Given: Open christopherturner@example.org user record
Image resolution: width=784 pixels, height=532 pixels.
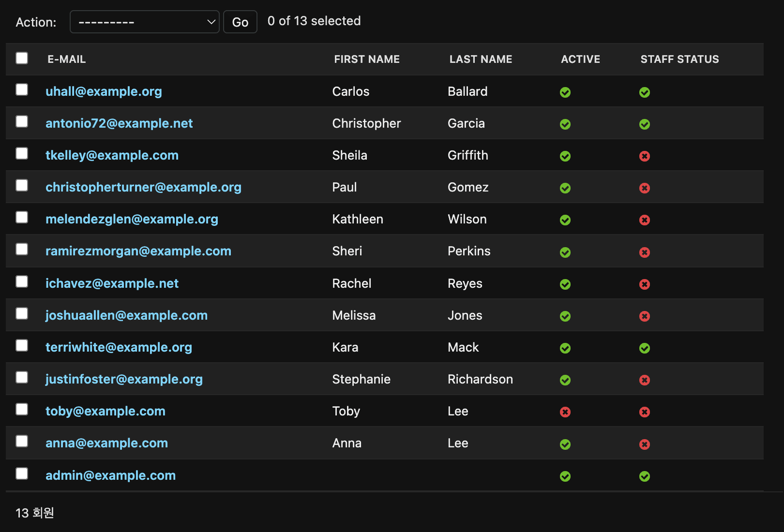Looking at the screenshot, I should pos(143,187).
